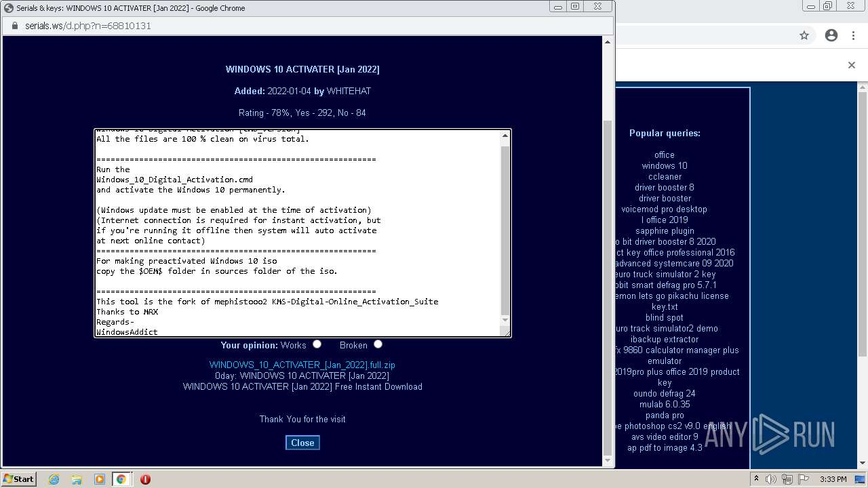Open the 'key.txt' query link
Image resolution: width=868 pixels, height=488 pixels.
coord(665,306)
